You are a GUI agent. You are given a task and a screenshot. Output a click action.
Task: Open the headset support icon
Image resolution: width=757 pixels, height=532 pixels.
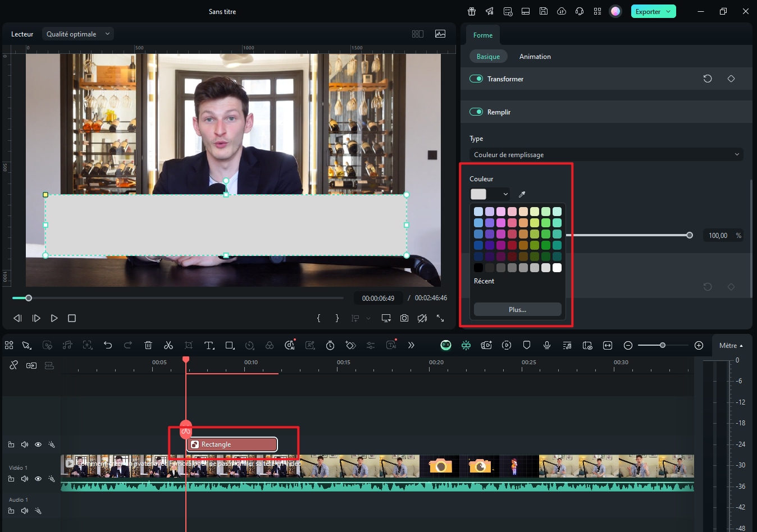[580, 11]
